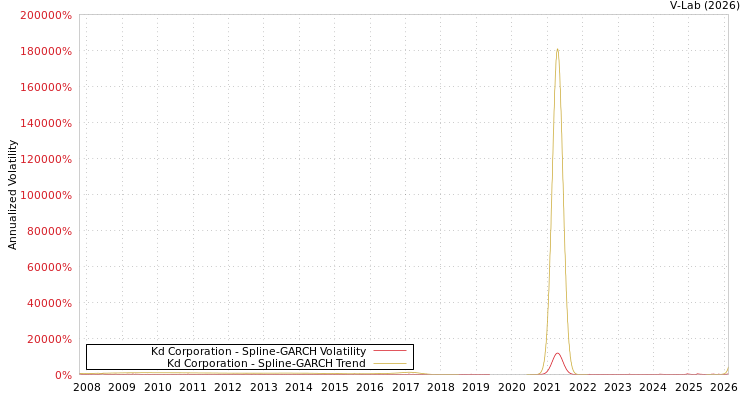Click the 2009 x-axis year label
This screenshot has height=400, width=750.
tap(122, 387)
